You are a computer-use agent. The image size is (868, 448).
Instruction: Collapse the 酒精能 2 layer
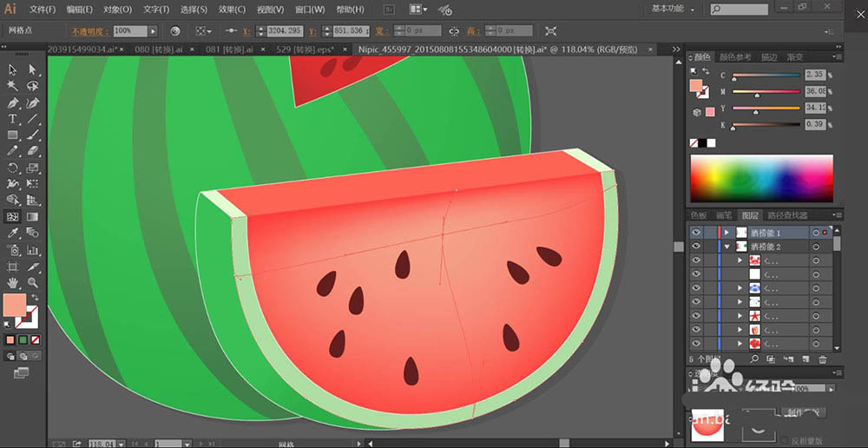[727, 247]
